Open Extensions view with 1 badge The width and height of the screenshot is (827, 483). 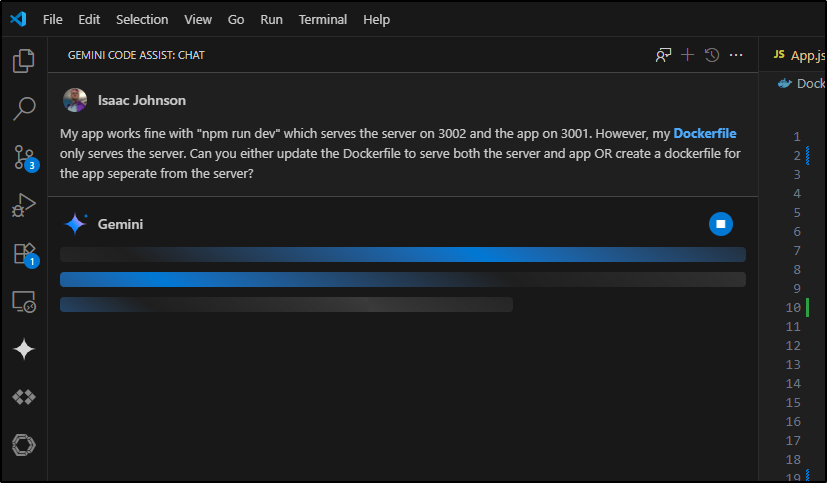point(25,255)
